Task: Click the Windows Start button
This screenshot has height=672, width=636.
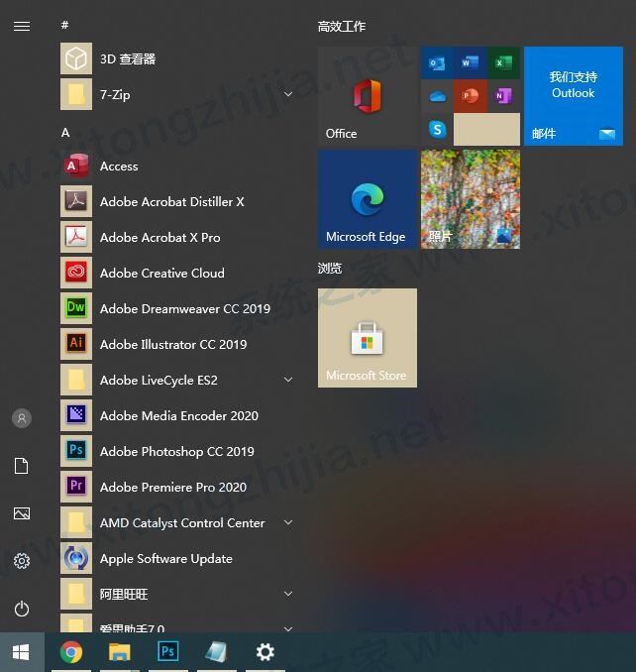Action: [22, 652]
